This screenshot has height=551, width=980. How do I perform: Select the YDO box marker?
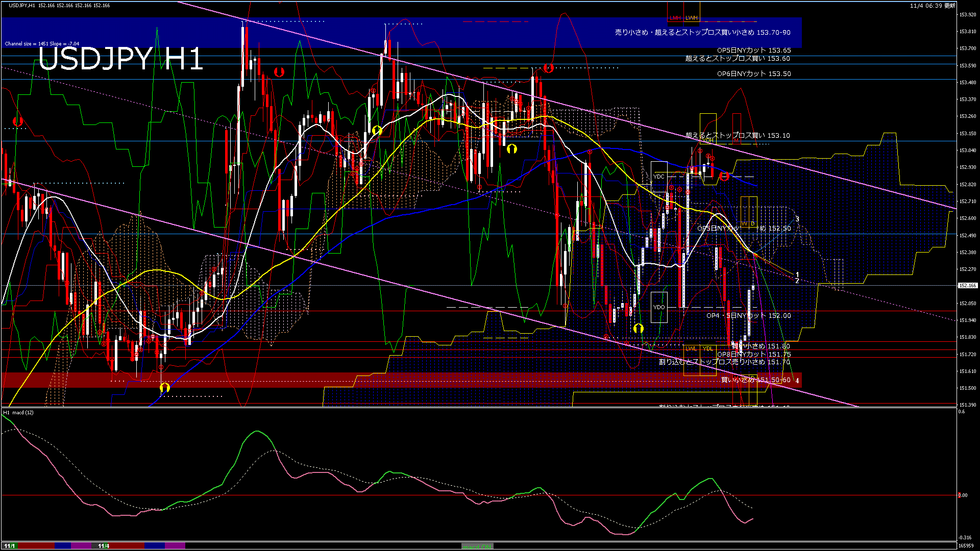pos(659,307)
